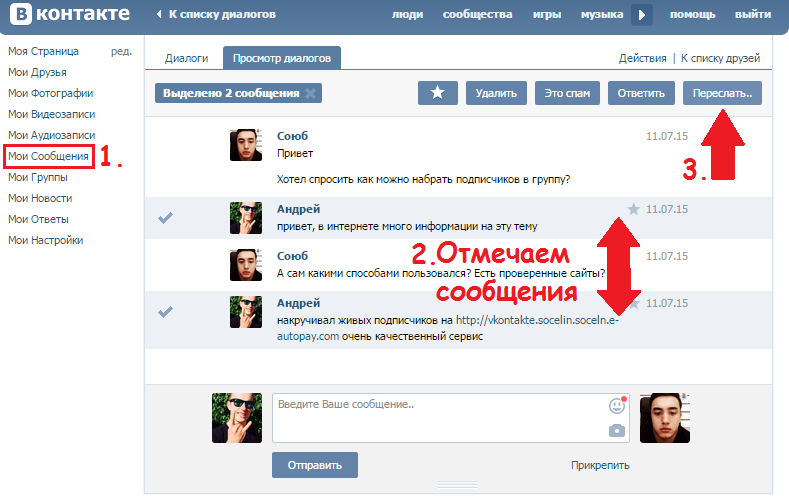Star Андрей's message 'привет, в интернете много информации'
The image size is (789, 497).
[x=633, y=209]
